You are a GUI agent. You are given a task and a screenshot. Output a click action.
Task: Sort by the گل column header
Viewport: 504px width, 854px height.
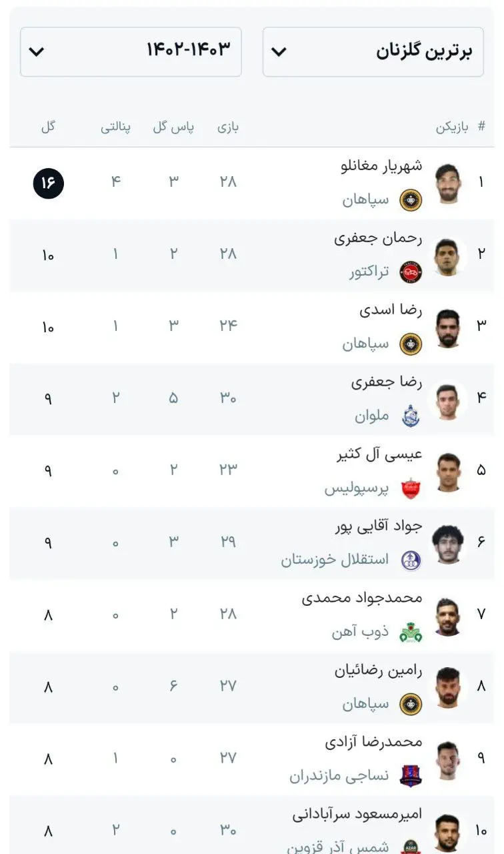point(48,127)
